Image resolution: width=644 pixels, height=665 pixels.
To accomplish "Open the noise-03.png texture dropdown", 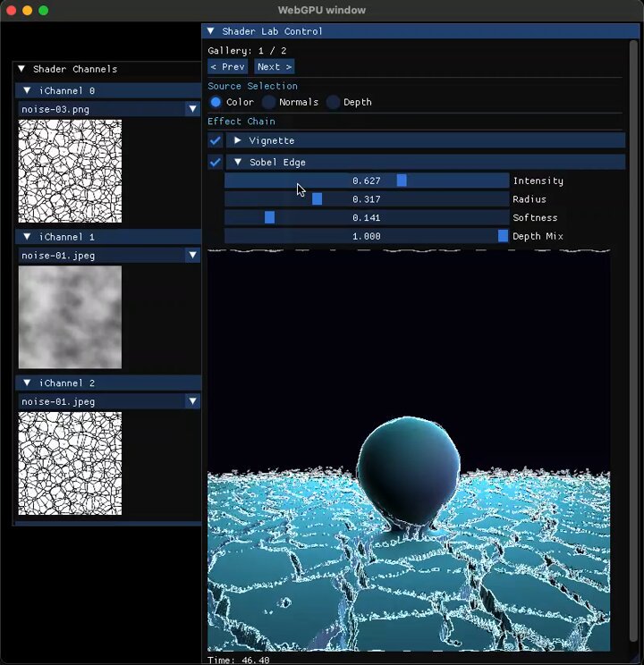I will click(109, 109).
